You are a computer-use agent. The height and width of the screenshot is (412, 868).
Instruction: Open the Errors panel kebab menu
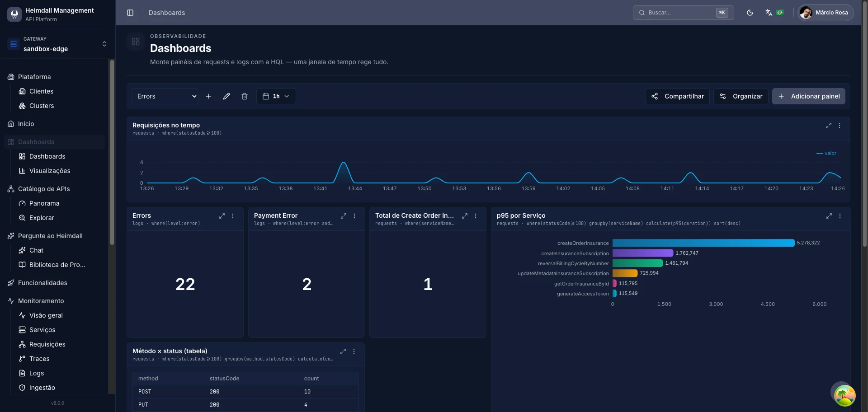click(x=233, y=216)
